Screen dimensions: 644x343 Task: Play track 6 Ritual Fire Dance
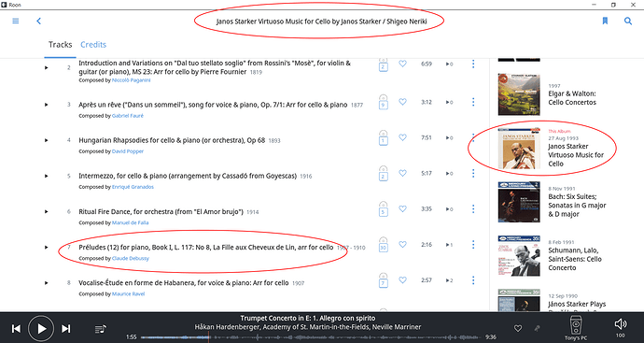click(47, 211)
